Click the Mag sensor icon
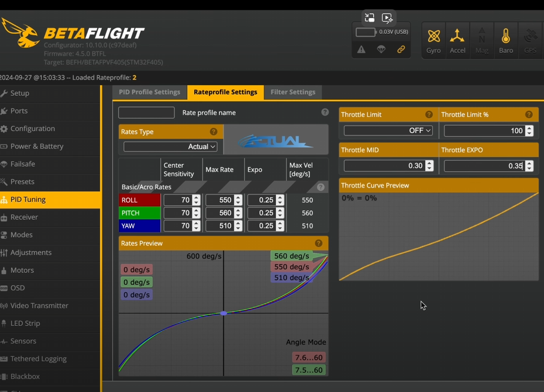The width and height of the screenshot is (544, 392). (482, 40)
